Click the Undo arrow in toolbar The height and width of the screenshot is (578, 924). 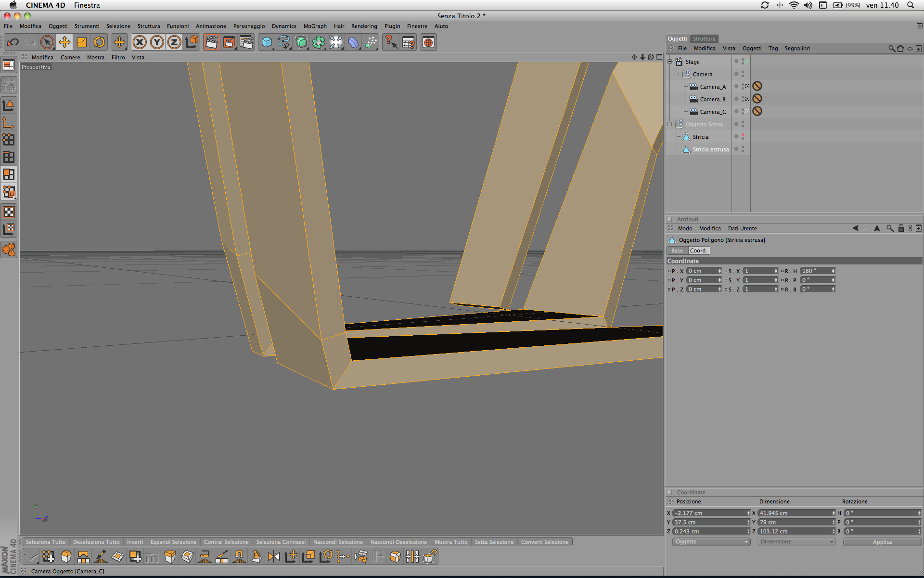tap(13, 42)
